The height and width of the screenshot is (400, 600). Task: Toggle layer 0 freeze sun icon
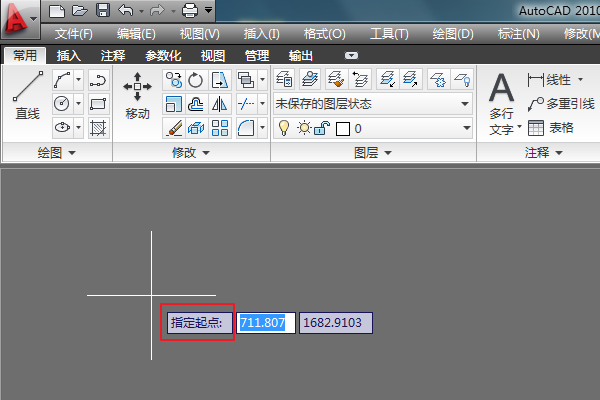point(305,128)
